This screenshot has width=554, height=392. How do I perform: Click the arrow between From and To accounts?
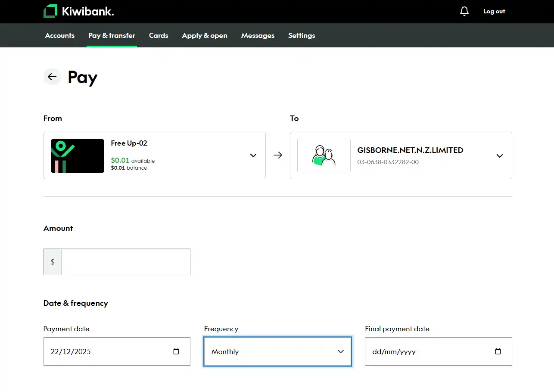(x=278, y=156)
